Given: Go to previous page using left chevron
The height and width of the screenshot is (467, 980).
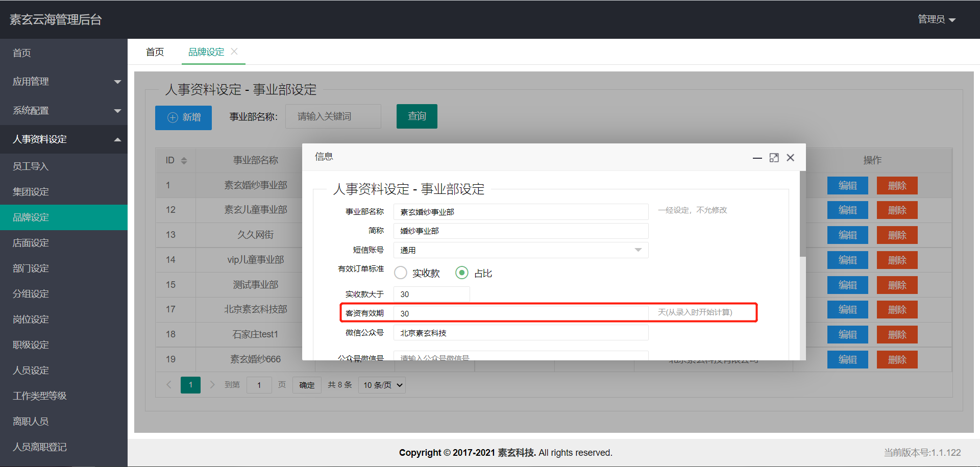Looking at the screenshot, I should (x=169, y=385).
